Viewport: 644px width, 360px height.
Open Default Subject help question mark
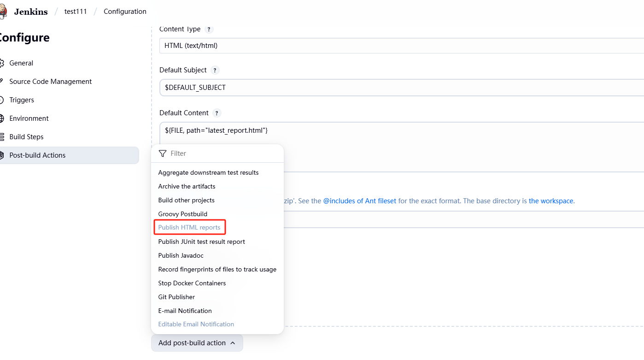pos(215,71)
